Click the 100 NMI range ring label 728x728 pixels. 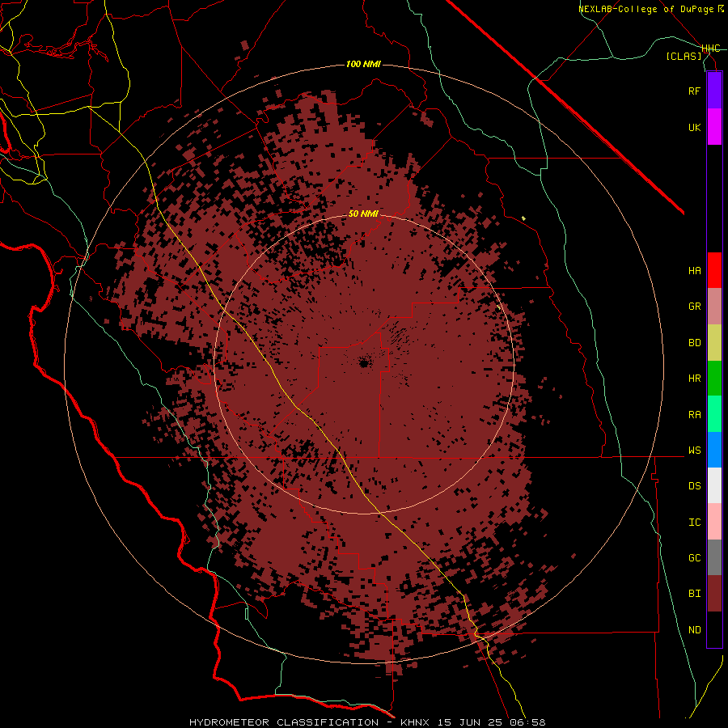[x=363, y=64]
